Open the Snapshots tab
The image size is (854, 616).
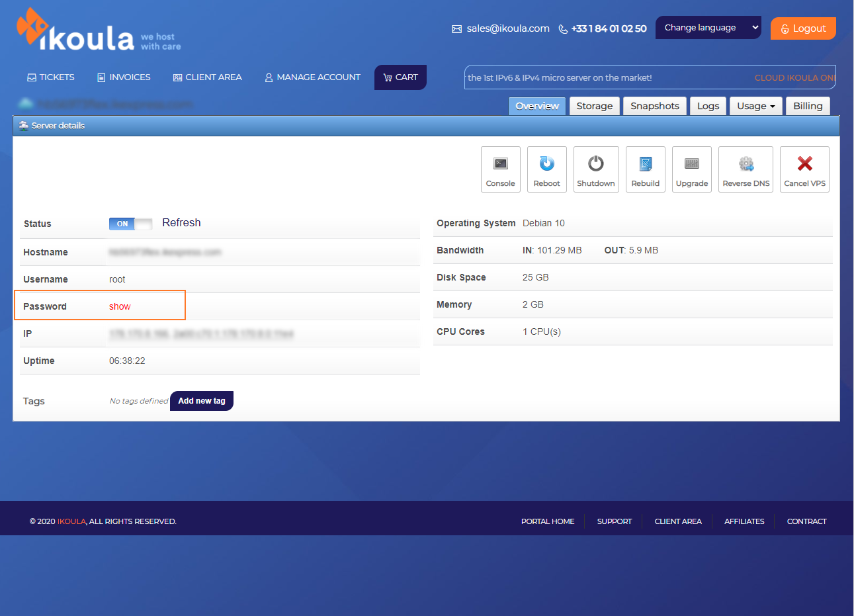tap(655, 106)
